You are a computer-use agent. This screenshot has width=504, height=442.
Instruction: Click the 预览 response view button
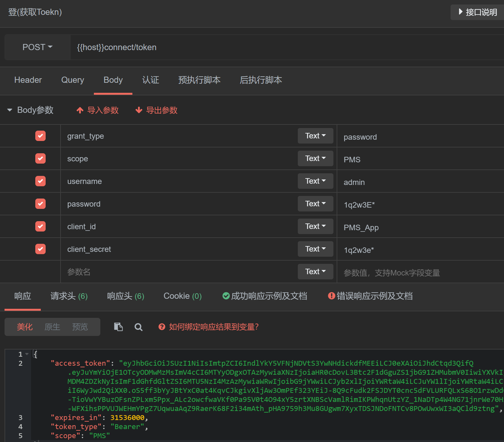click(x=80, y=327)
